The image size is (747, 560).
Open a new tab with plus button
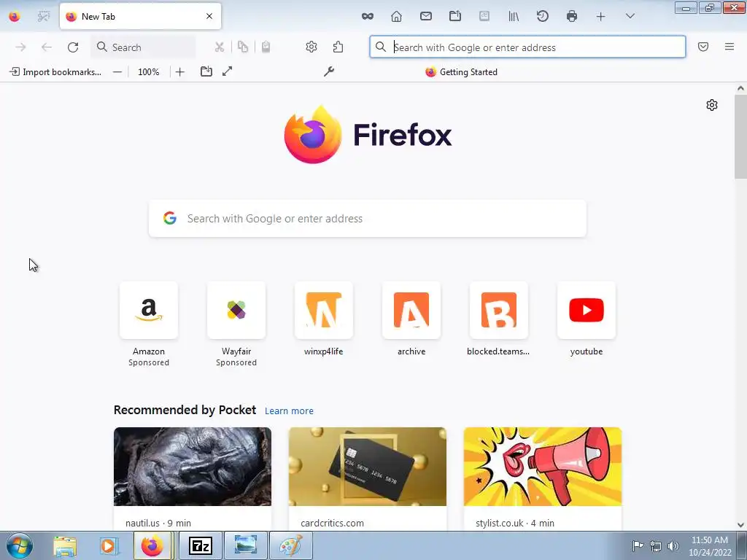(601, 17)
